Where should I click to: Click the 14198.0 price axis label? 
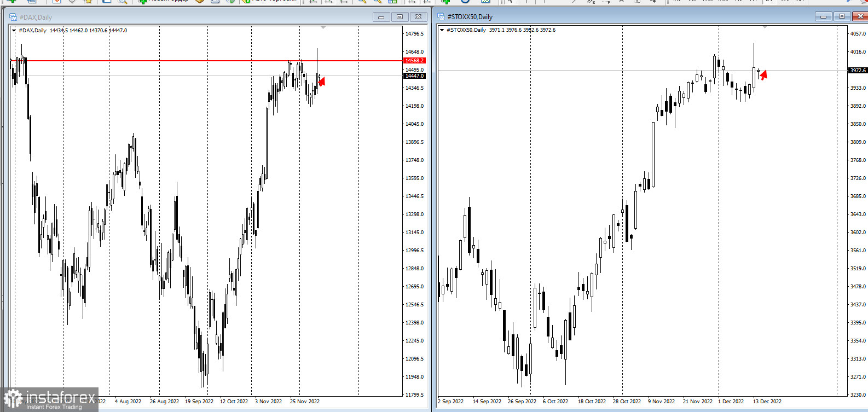tap(414, 106)
